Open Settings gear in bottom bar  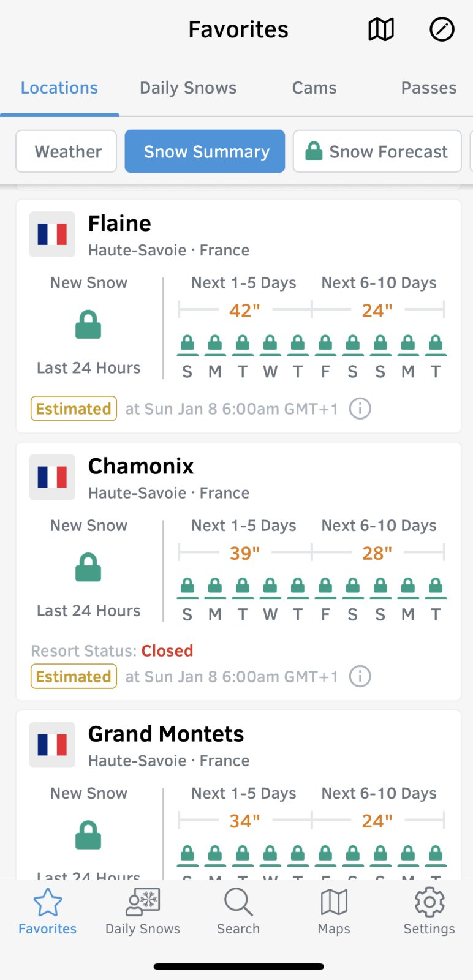[429, 911]
